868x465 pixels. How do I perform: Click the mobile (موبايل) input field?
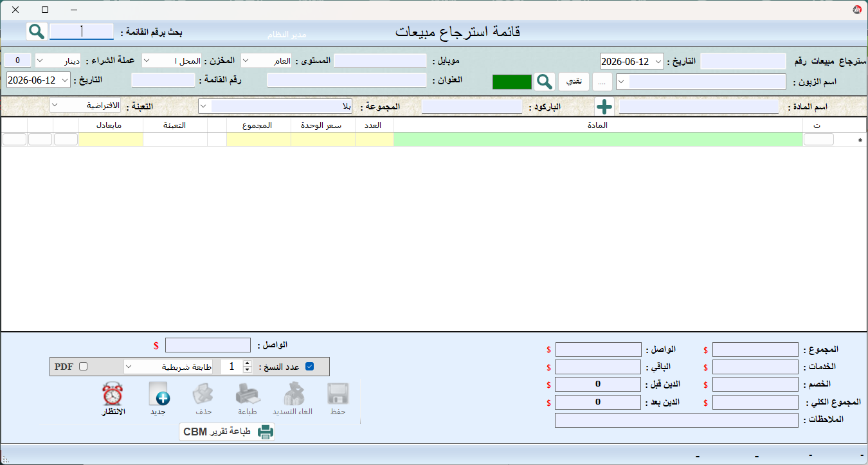380,61
